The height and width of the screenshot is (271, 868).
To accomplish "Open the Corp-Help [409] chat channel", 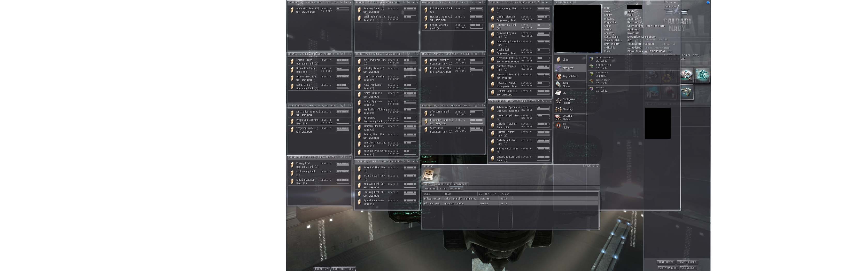I will pyautogui.click(x=344, y=269).
